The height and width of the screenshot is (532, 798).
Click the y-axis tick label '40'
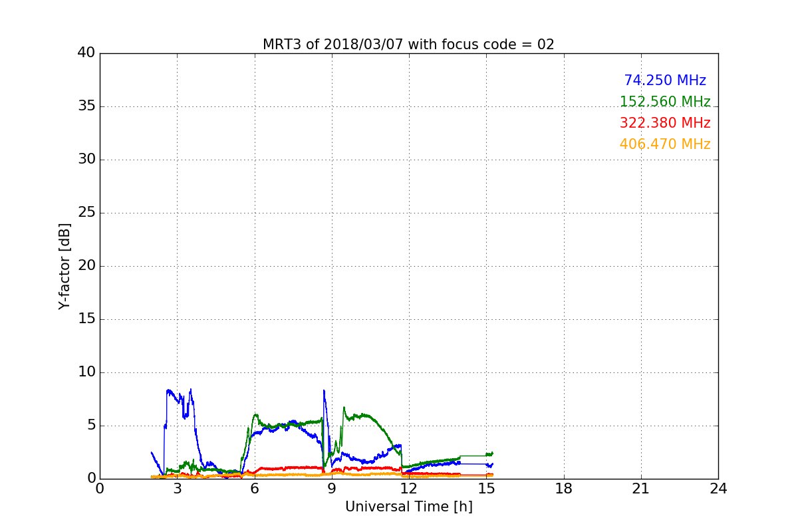click(86, 53)
